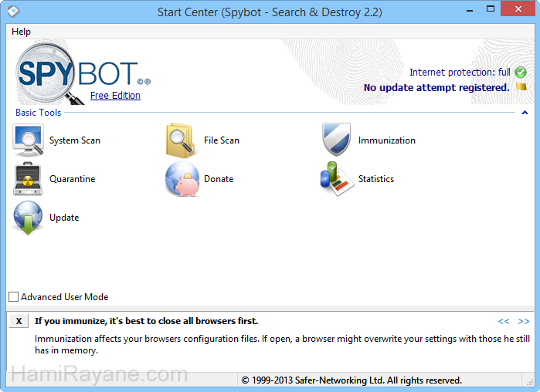Launch File Scan folder icon
Screen dimensions: 540x392
[x=181, y=140]
